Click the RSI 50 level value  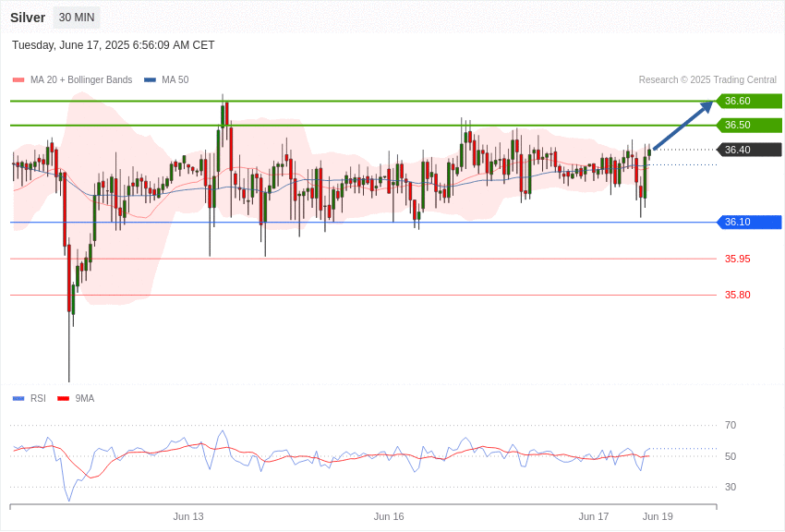pyautogui.click(x=731, y=456)
